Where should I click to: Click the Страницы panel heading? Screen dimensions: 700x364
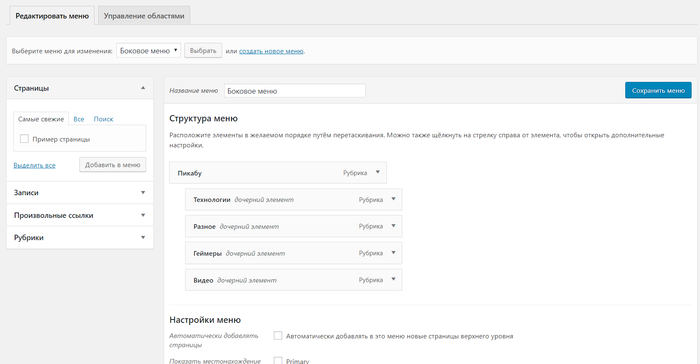click(x=31, y=88)
